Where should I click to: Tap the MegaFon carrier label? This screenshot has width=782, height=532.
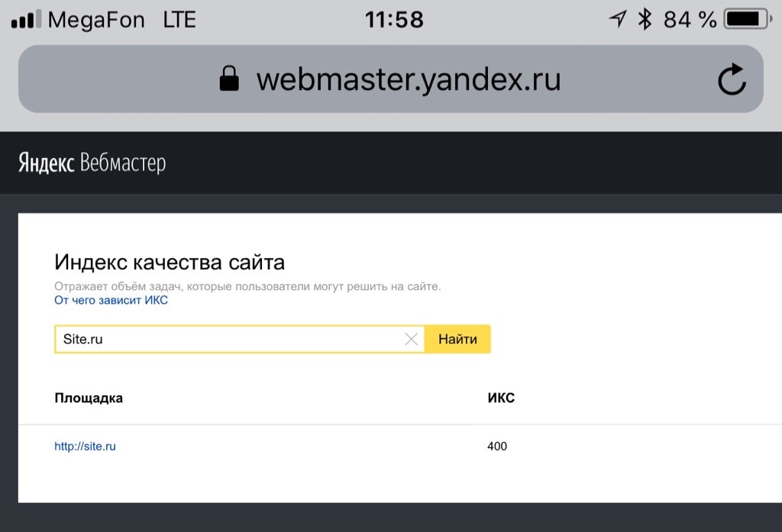click(96, 19)
